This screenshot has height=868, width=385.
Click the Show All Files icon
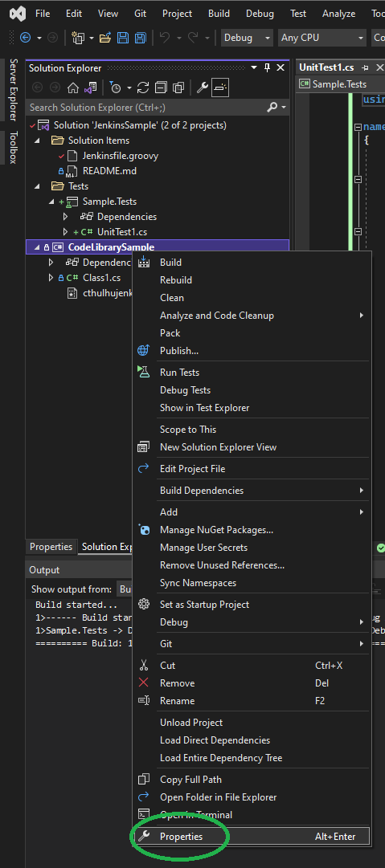pyautogui.click(x=178, y=88)
